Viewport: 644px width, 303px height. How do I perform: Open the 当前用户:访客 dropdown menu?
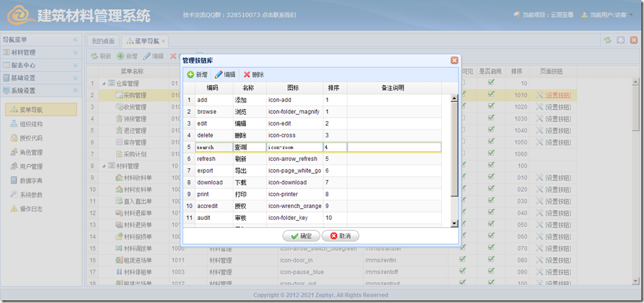pyautogui.click(x=607, y=14)
